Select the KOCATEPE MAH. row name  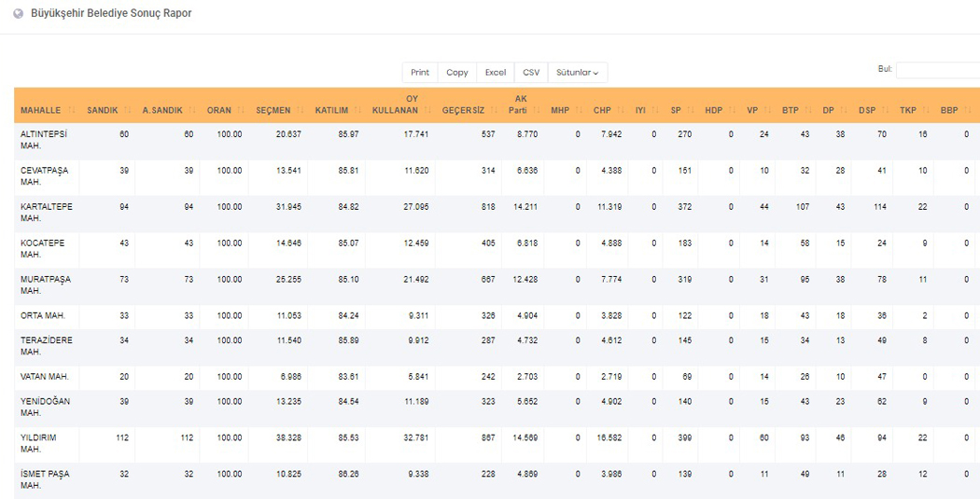coord(42,248)
